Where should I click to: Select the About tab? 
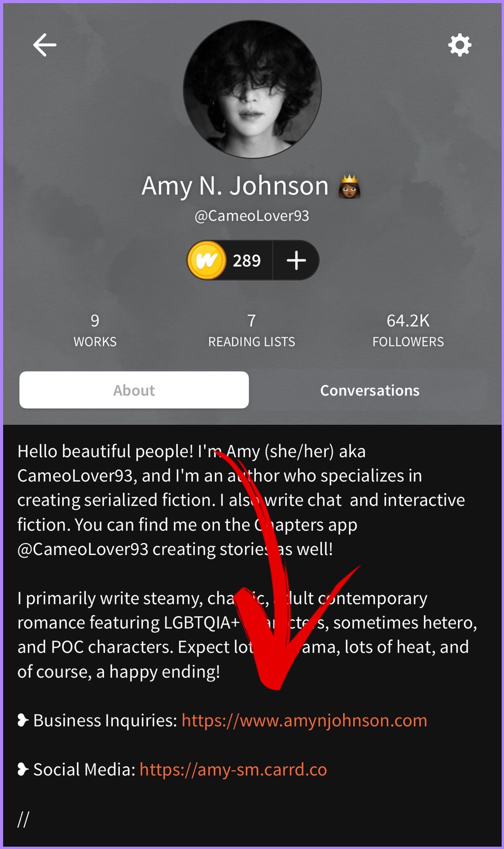pyautogui.click(x=134, y=390)
